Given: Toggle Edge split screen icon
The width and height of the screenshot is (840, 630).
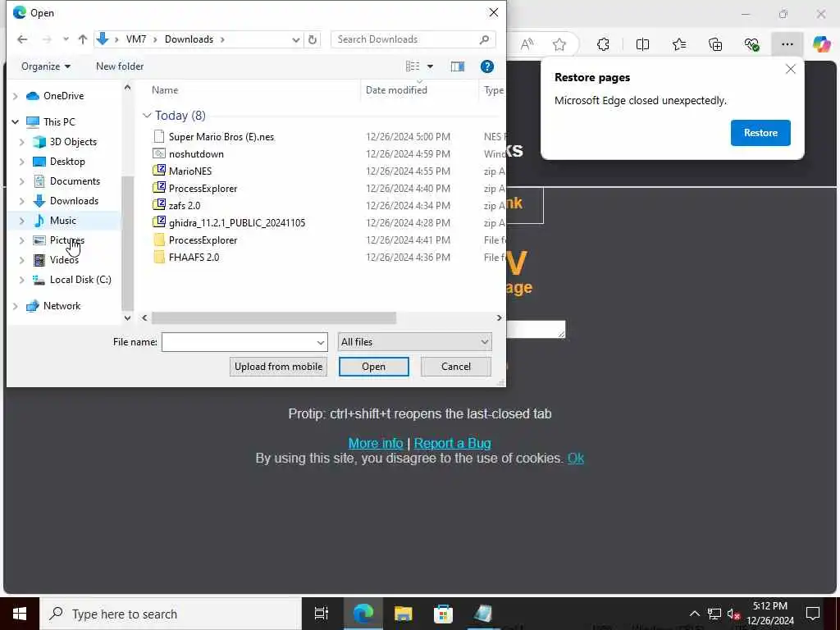Looking at the screenshot, I should tap(642, 44).
